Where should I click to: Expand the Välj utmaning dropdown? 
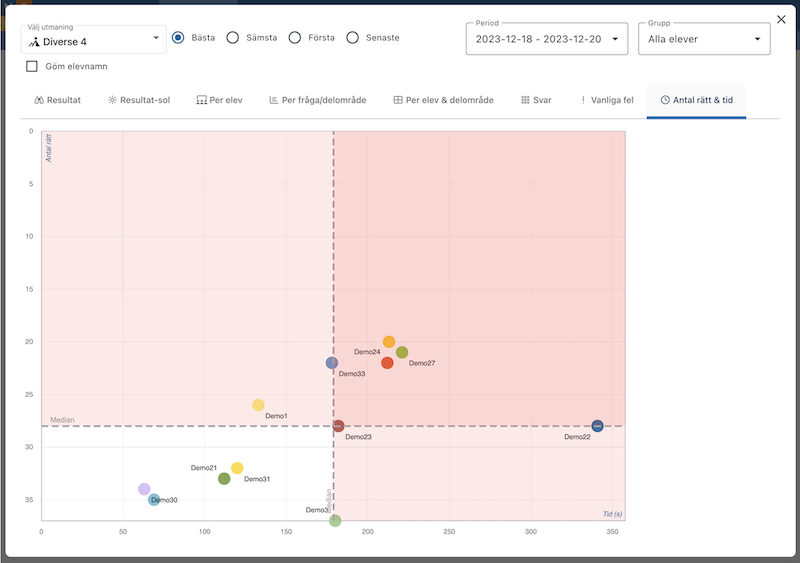[94, 39]
